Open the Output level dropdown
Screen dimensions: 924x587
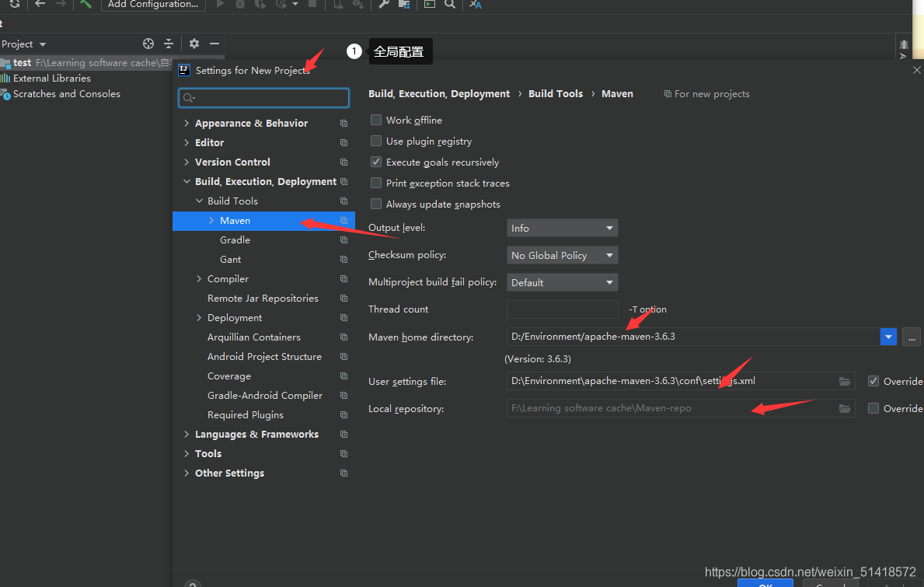(x=562, y=228)
